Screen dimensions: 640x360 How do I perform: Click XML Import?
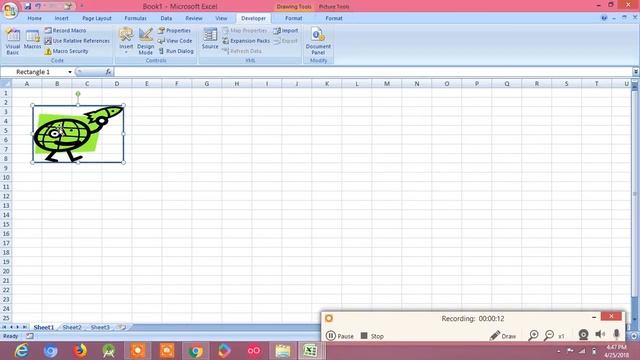286,31
